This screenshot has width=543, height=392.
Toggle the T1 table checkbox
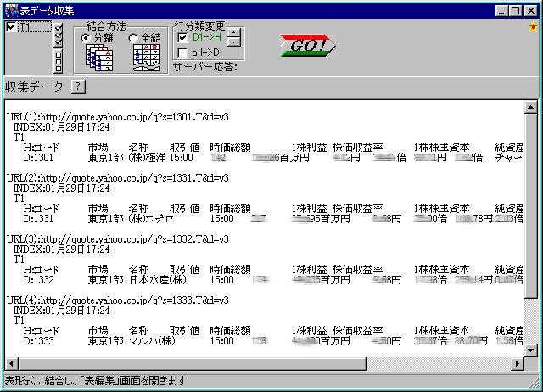11,26
